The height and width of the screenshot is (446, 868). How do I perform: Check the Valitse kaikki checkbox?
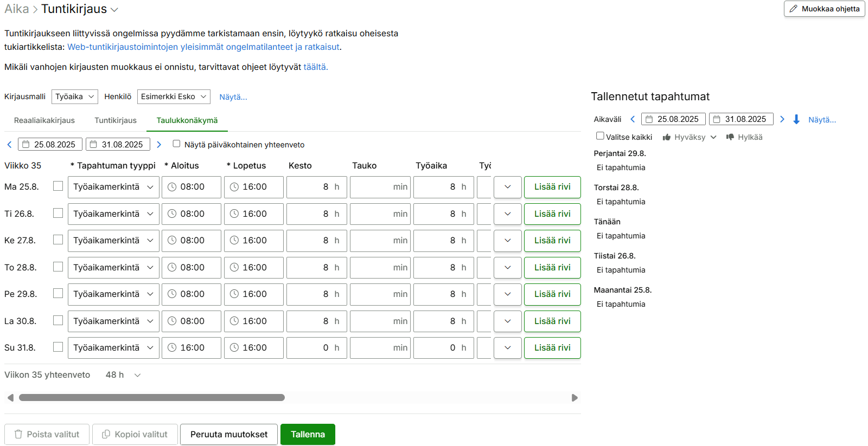coord(600,136)
